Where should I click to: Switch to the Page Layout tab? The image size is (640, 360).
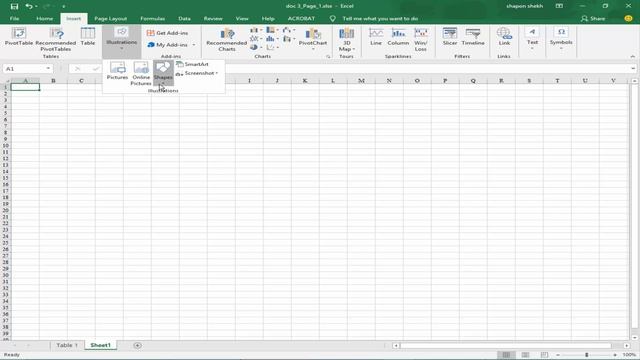(111, 19)
